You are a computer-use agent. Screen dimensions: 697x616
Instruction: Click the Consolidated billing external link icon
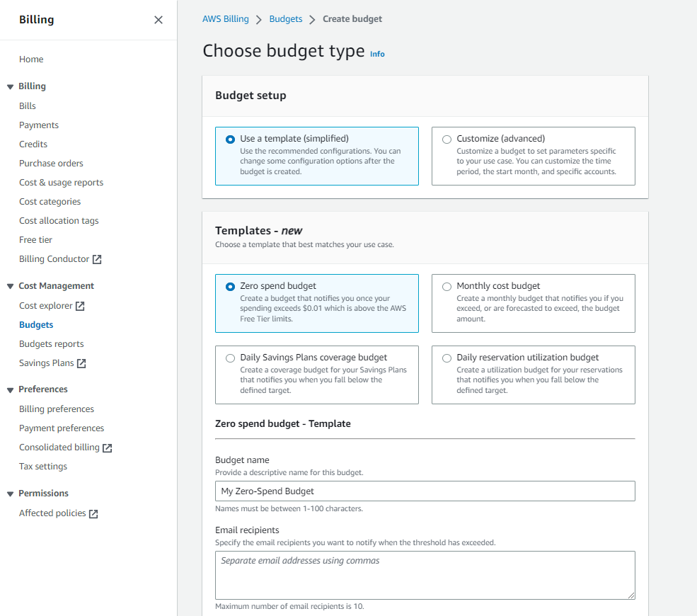click(107, 448)
